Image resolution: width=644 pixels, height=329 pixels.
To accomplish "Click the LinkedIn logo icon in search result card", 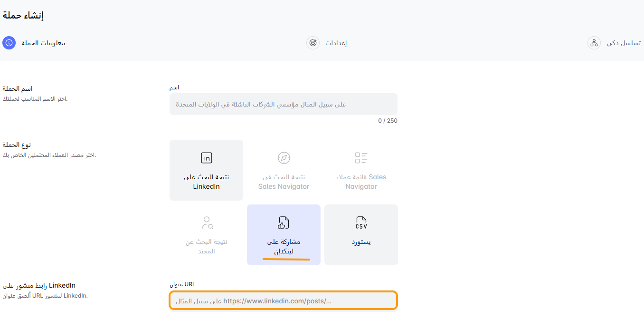I will [x=206, y=158].
